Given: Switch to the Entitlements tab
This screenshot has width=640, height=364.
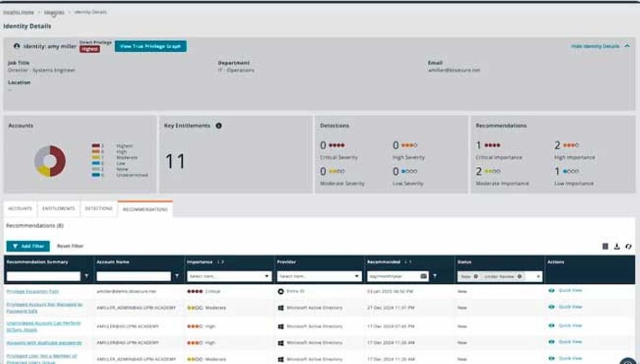Looking at the screenshot, I should click(59, 209).
